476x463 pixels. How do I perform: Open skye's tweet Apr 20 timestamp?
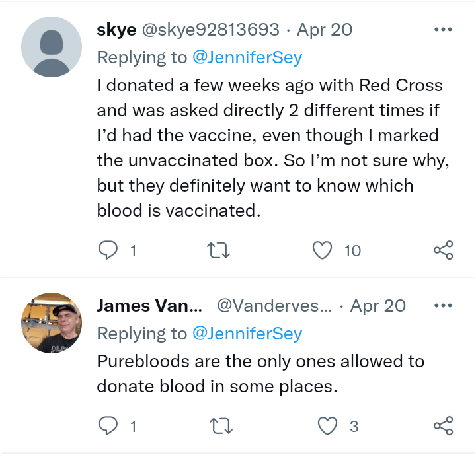tap(325, 30)
